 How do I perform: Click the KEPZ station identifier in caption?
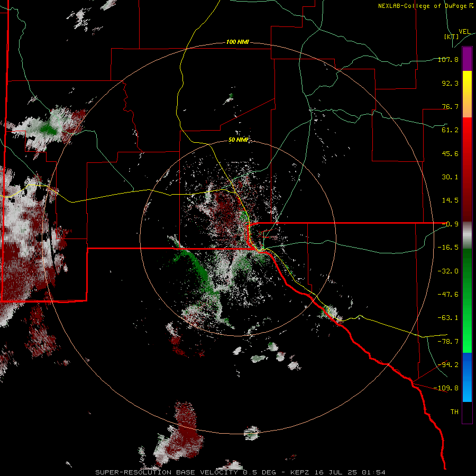click(300, 472)
